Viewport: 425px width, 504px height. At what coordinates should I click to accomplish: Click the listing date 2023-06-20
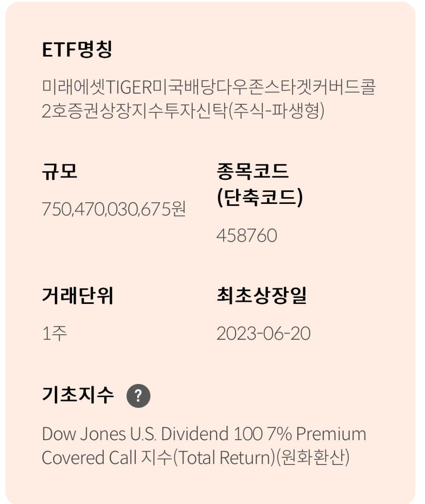click(263, 333)
